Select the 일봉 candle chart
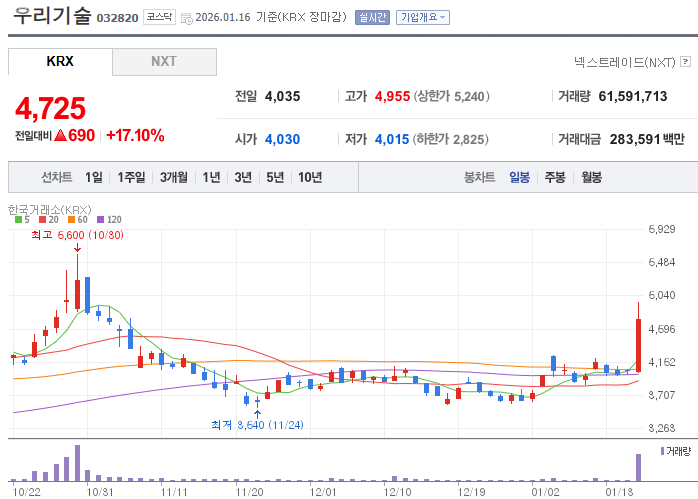Viewport: 698px width, 499px height. point(519,177)
